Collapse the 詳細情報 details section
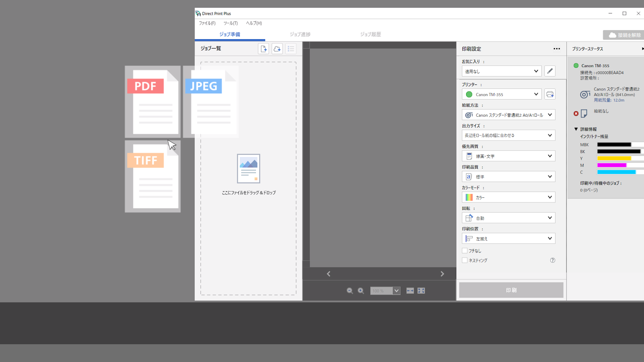 pos(576,129)
